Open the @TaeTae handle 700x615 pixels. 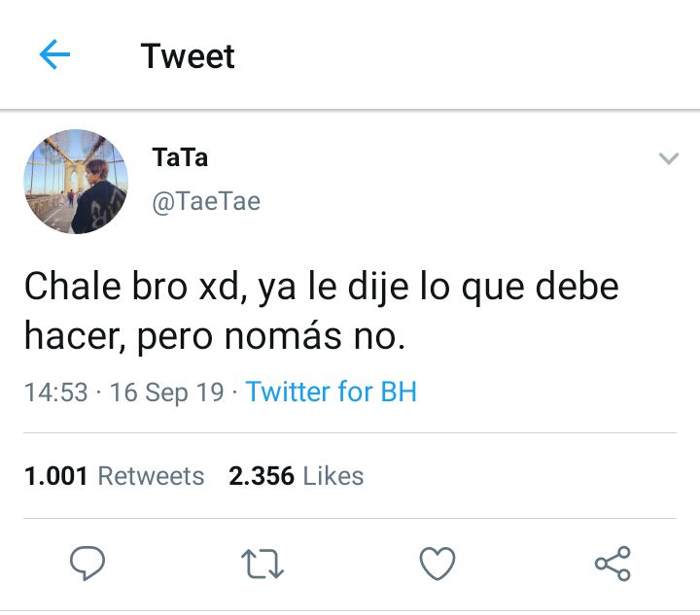206,201
